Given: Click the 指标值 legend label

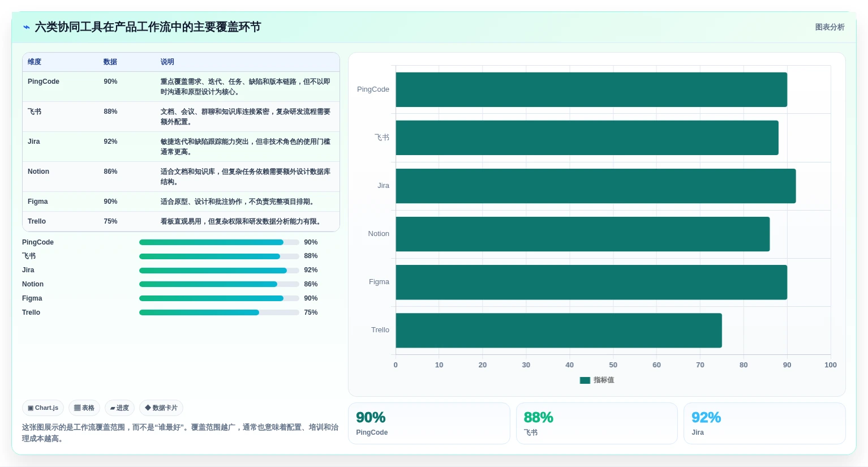Looking at the screenshot, I should (604, 380).
